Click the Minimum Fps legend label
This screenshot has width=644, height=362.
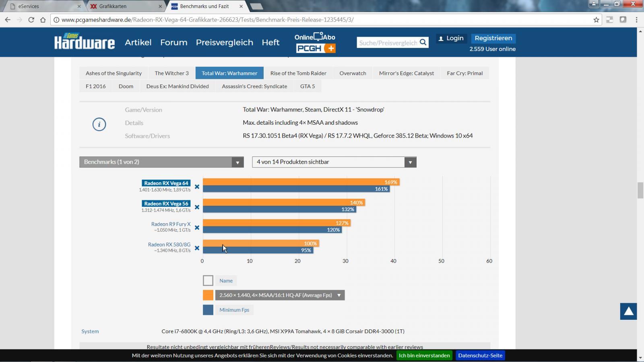pyautogui.click(x=234, y=310)
